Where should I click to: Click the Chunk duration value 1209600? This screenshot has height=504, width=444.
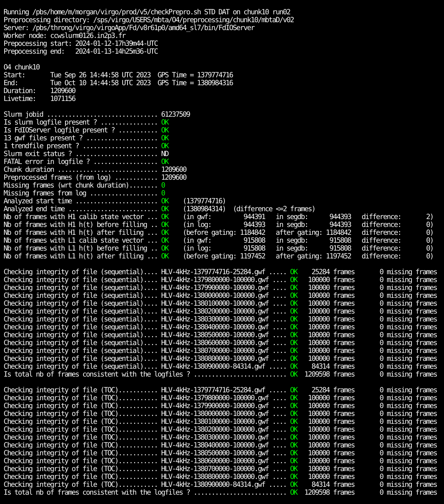pos(174,170)
